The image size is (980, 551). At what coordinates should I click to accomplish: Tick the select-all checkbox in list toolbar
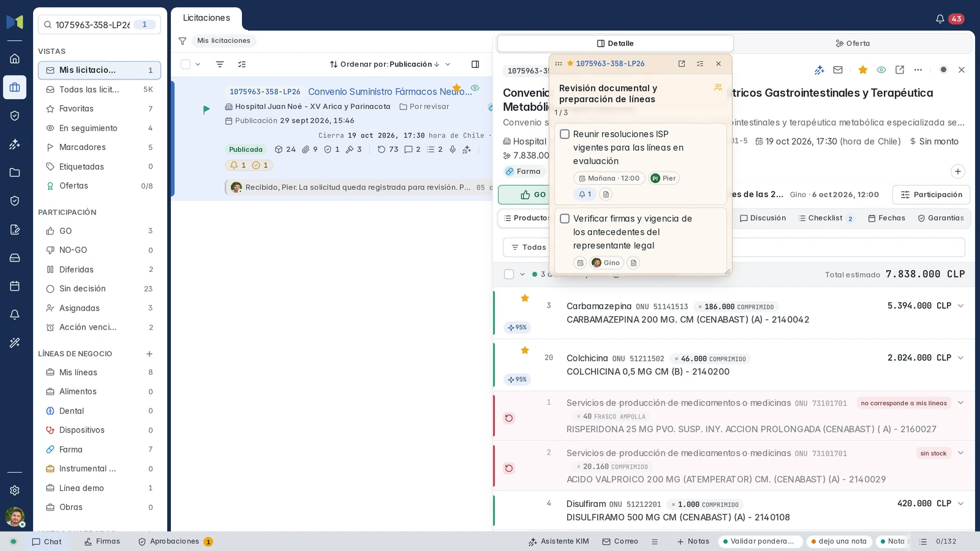[186, 64]
